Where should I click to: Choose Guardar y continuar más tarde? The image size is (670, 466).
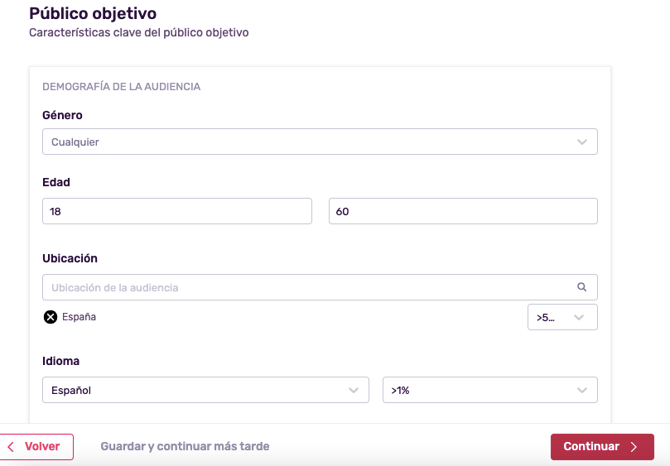185,447
